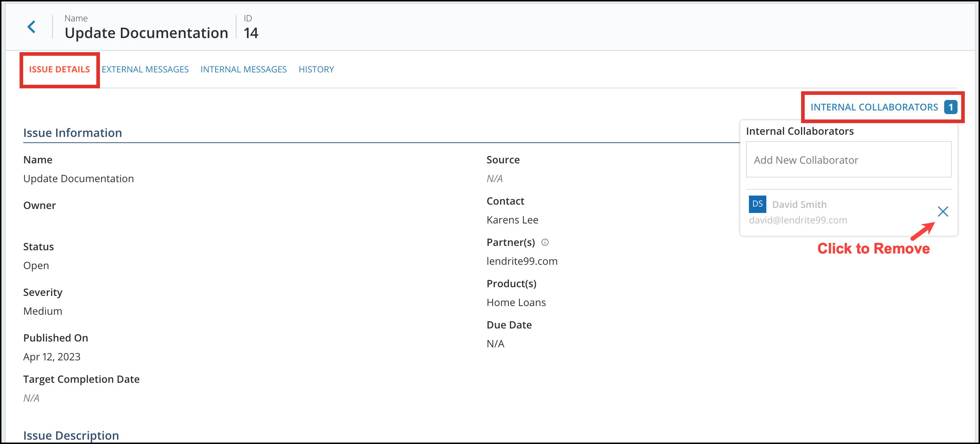The image size is (980, 444).
Task: Click the back arrow chevron
Action: tap(32, 27)
